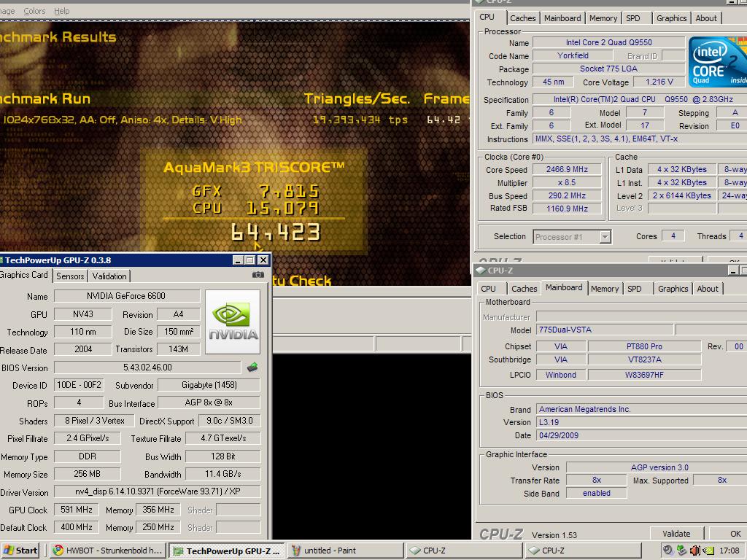Click the Paint icon on the taskbar
The width and height of the screenshot is (747, 560).
pos(296,551)
